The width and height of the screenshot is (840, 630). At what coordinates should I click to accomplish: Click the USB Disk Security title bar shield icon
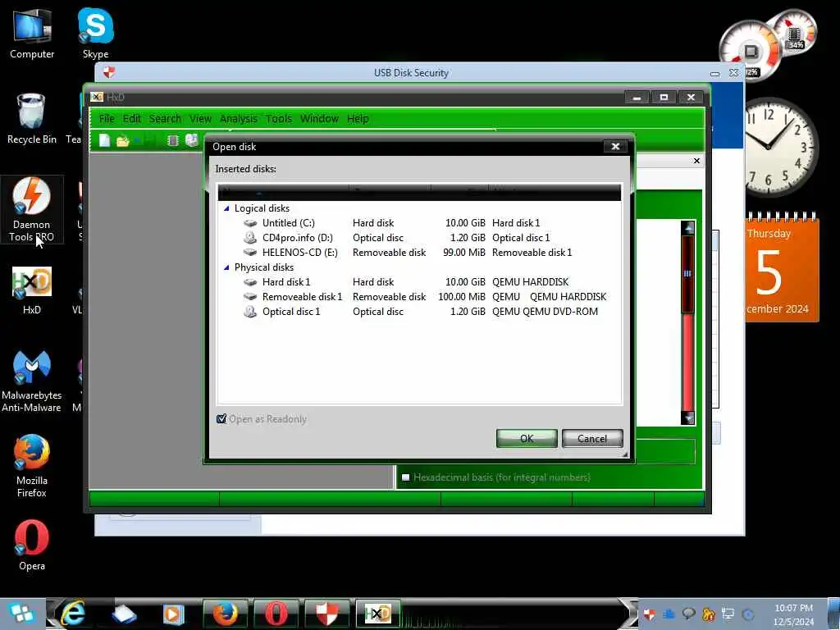click(x=109, y=72)
